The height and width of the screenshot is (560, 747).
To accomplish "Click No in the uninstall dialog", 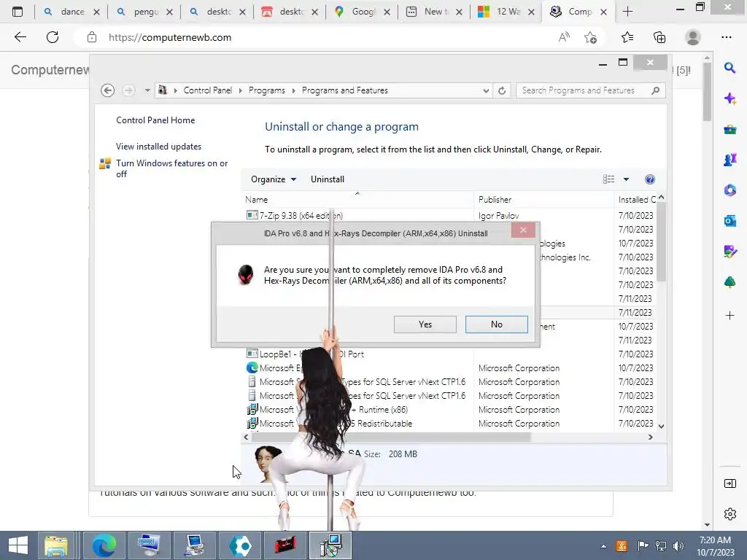I will (x=496, y=324).
